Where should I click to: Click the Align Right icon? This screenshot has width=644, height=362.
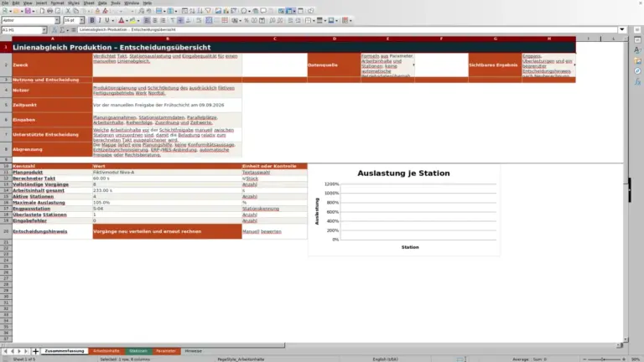(163, 20)
